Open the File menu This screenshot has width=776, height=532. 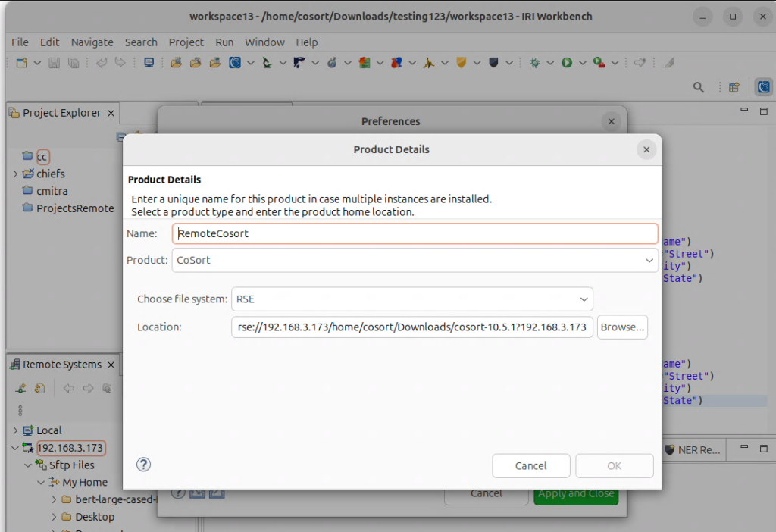20,42
